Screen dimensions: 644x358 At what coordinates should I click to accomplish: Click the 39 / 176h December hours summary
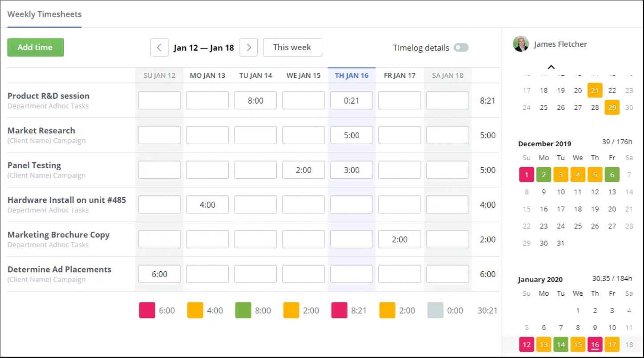pyautogui.click(x=617, y=142)
